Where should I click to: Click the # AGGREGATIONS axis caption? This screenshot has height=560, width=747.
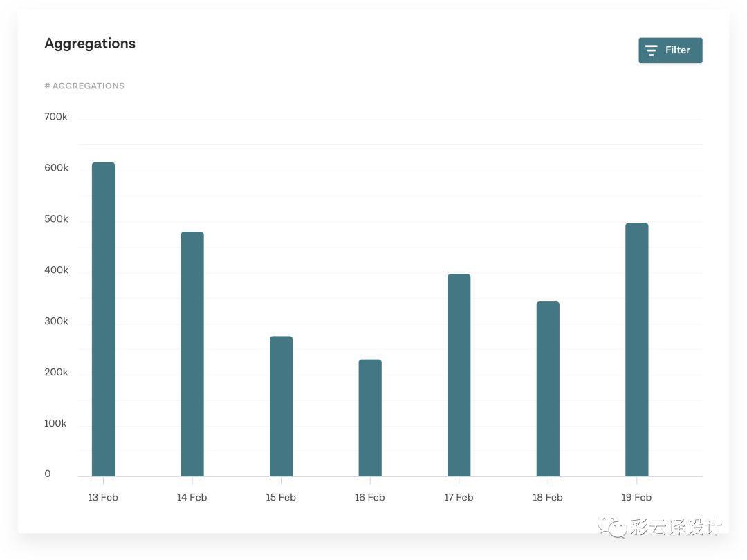pos(84,86)
